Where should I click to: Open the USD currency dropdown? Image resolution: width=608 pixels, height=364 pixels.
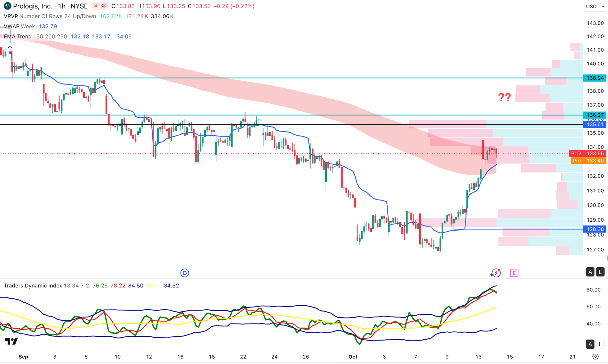595,6
